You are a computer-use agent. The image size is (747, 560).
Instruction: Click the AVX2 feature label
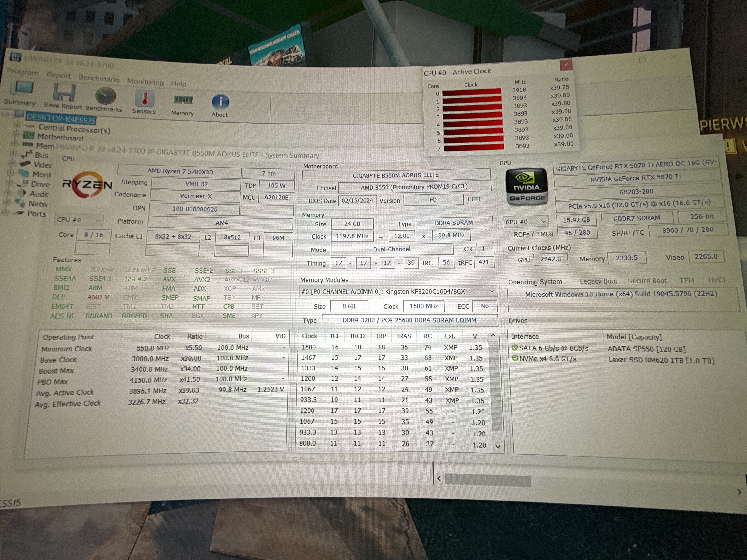(202, 279)
